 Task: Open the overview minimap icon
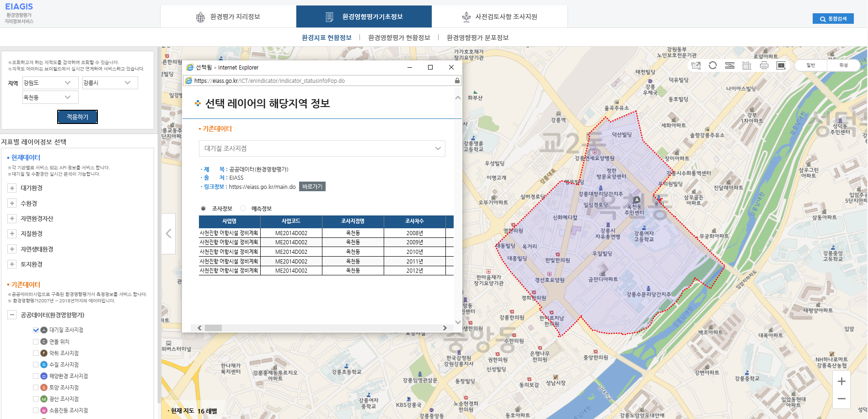click(x=781, y=65)
